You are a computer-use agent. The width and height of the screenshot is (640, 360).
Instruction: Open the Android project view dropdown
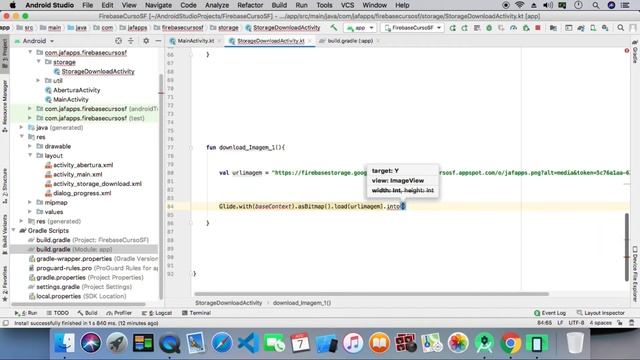coord(34,41)
